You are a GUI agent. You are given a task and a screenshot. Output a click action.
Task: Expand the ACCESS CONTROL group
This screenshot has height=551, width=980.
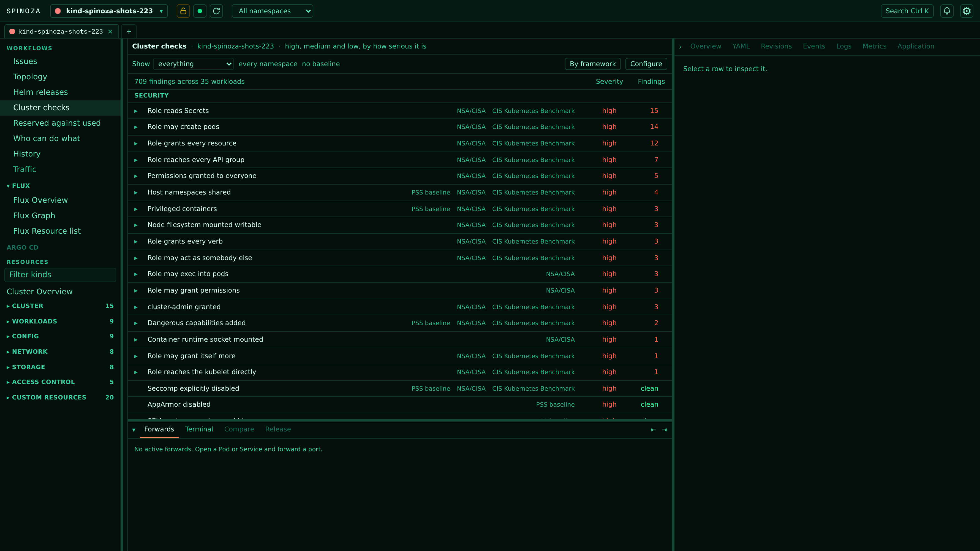[x=60, y=382]
